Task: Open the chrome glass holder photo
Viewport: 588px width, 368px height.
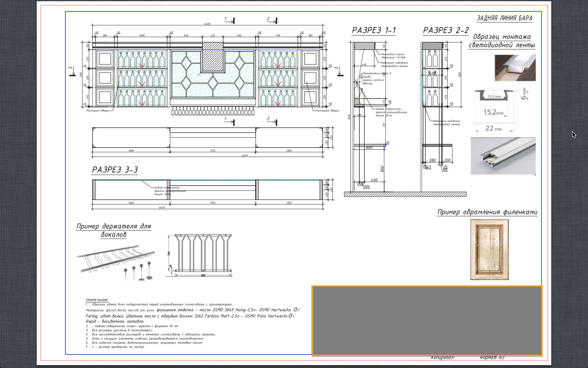Action: (x=116, y=262)
